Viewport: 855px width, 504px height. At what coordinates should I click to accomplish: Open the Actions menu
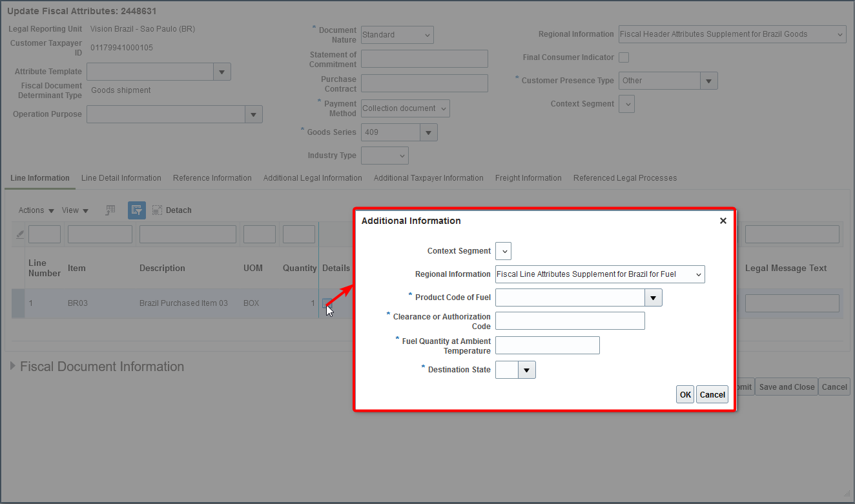click(36, 210)
